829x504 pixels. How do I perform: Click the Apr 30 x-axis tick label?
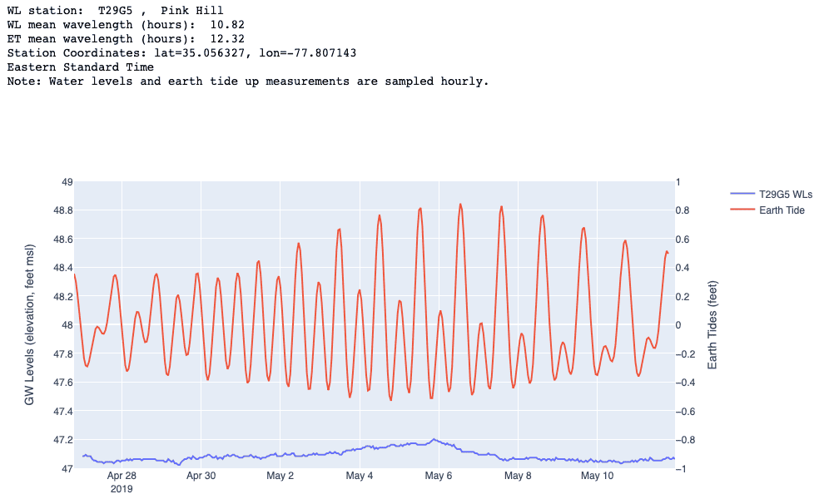click(x=201, y=477)
